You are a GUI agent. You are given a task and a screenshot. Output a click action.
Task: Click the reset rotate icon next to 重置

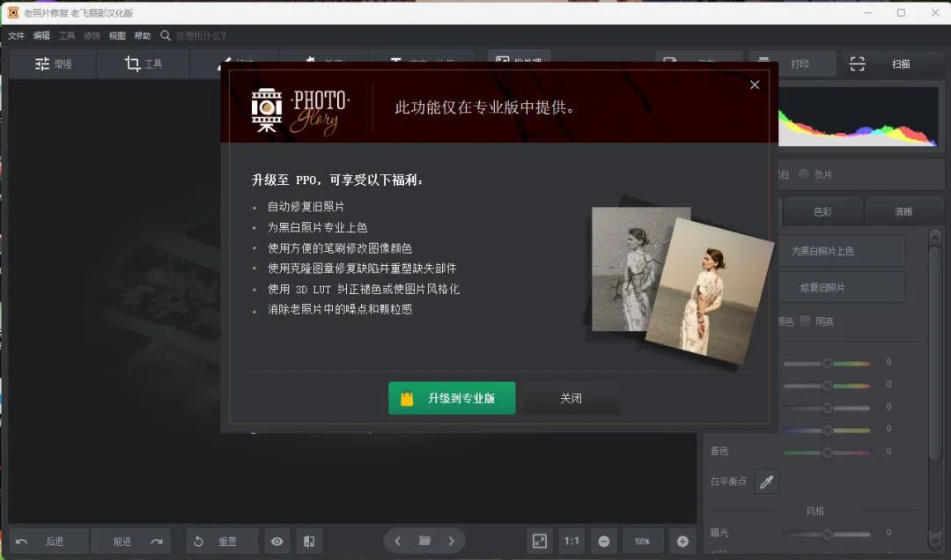coord(198,542)
